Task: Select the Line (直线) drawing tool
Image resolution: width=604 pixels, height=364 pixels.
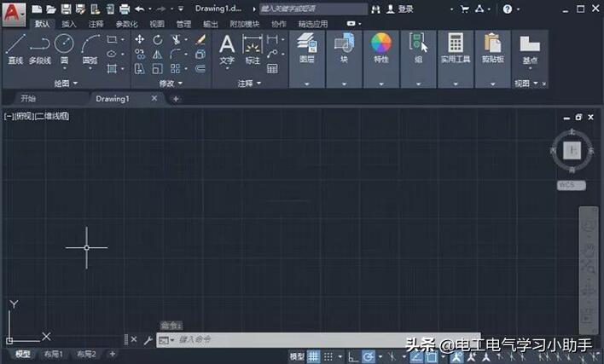Action: pyautogui.click(x=15, y=48)
